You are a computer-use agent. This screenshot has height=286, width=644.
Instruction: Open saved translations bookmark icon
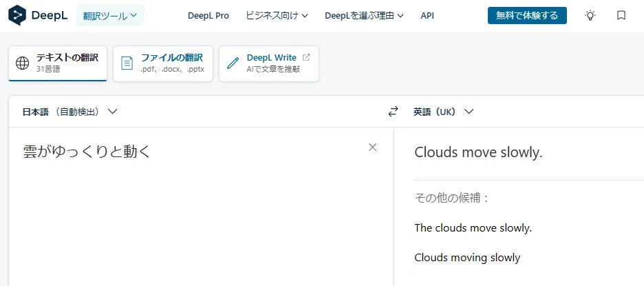tap(621, 16)
